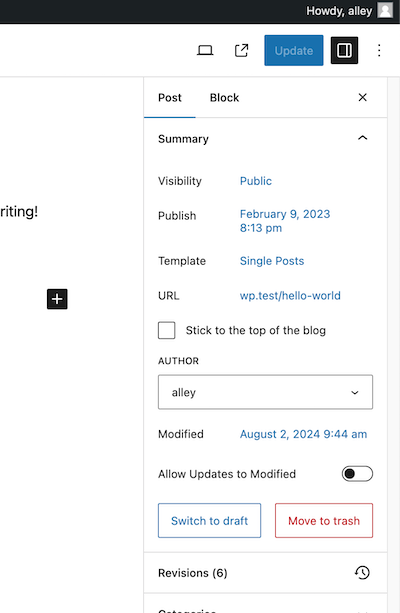Edit the Modified date August 2, 2024
Viewport: 400px width, 613px height.
(x=303, y=434)
